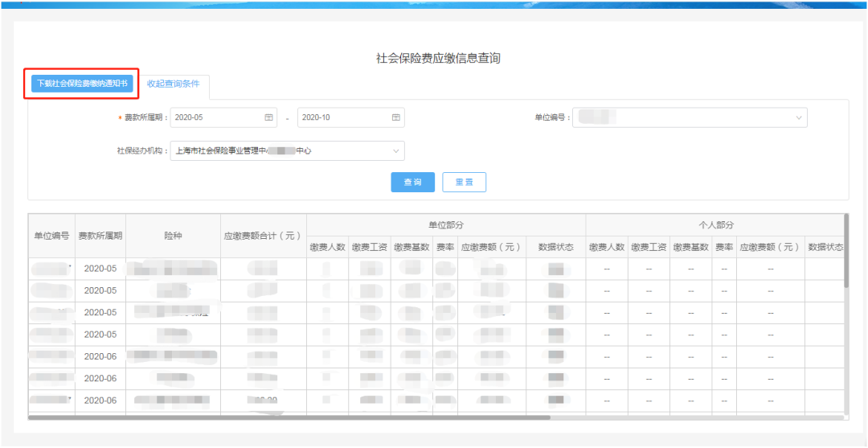Click the 查询 button
Image resolution: width=868 pixels, height=448 pixels.
pos(413,182)
